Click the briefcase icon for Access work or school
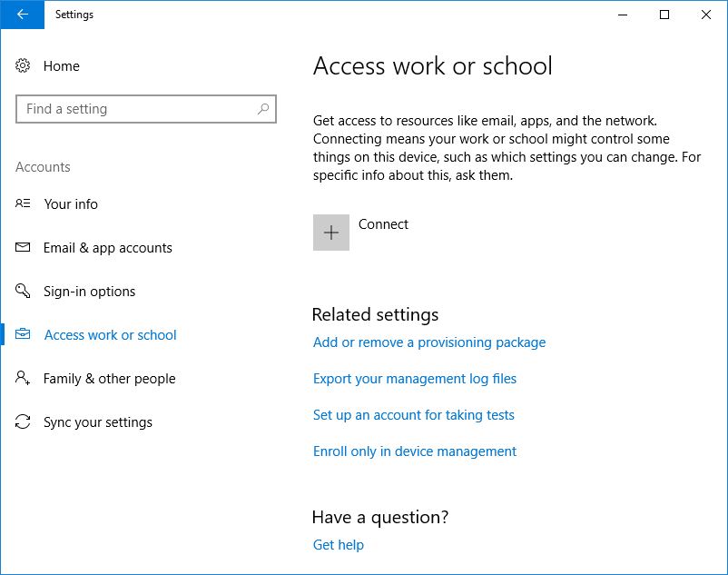The height and width of the screenshot is (575, 728). pyautogui.click(x=23, y=335)
